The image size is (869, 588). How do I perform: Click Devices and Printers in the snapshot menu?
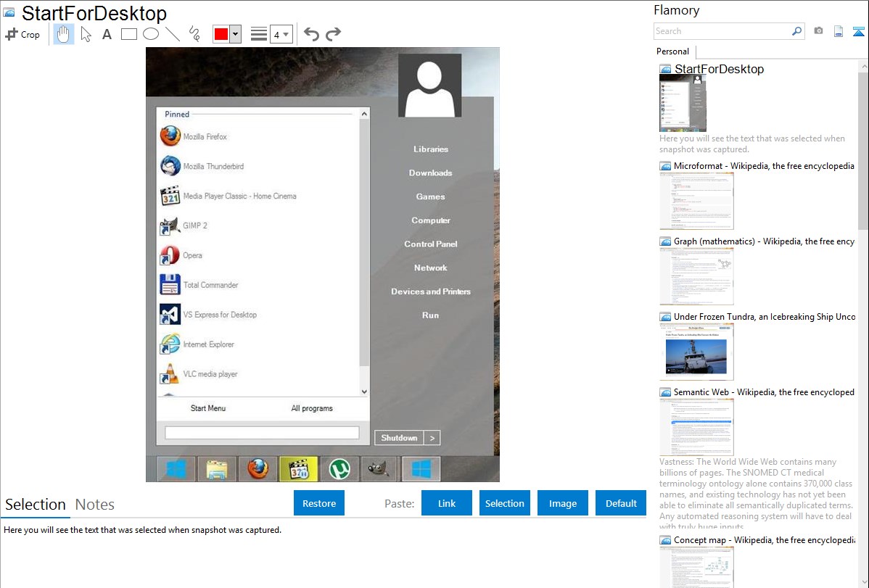[x=431, y=291]
